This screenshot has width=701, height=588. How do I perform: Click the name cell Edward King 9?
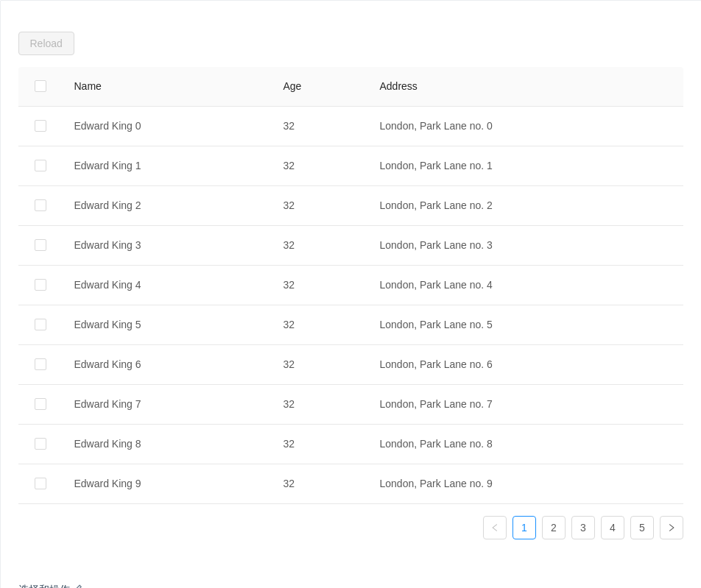(108, 484)
